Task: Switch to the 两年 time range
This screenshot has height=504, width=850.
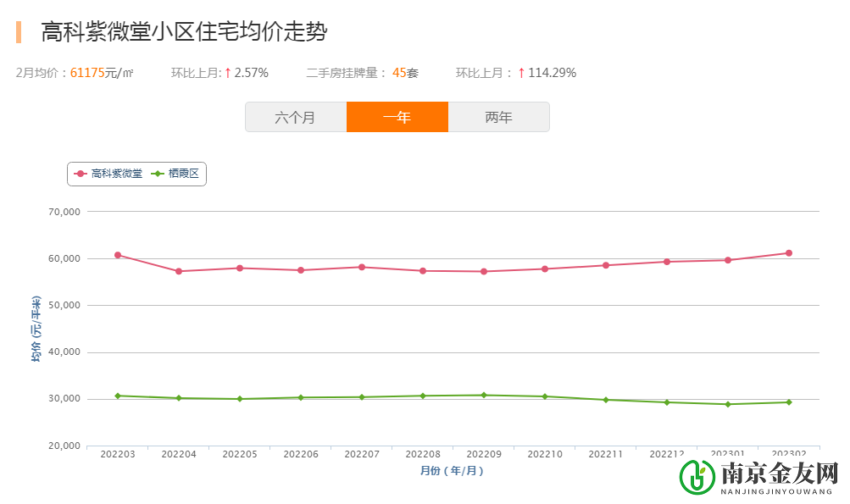Action: pyautogui.click(x=499, y=117)
